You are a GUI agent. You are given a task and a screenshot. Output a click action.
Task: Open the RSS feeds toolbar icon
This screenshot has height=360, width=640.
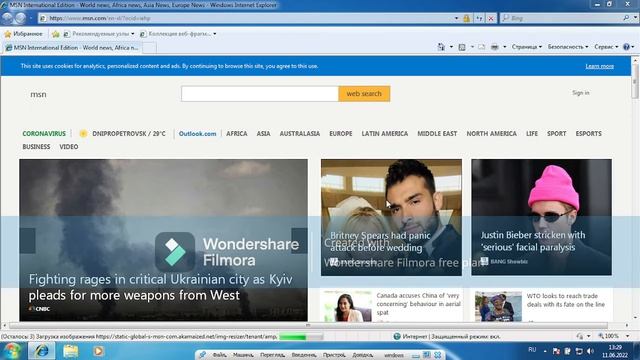[x=462, y=47]
